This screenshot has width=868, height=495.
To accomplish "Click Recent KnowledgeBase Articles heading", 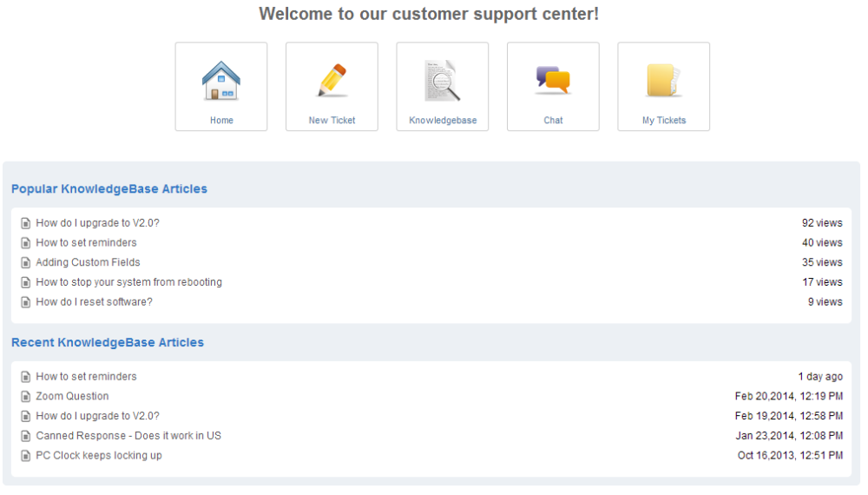I will (x=108, y=343).
